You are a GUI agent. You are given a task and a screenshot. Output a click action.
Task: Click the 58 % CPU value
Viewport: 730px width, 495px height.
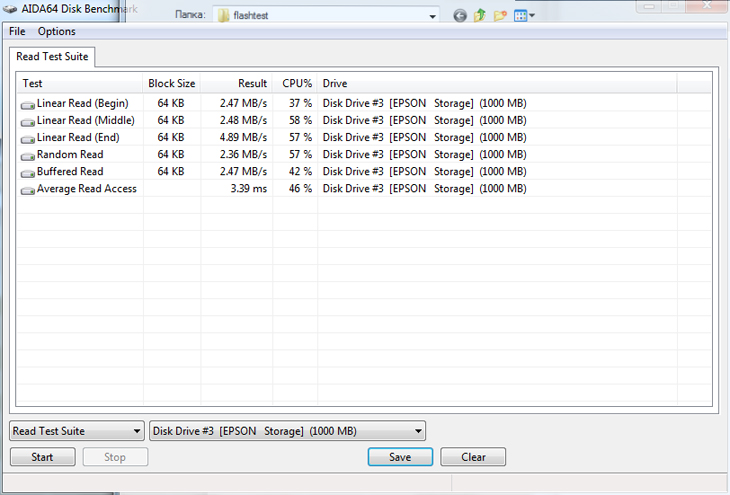tap(300, 120)
